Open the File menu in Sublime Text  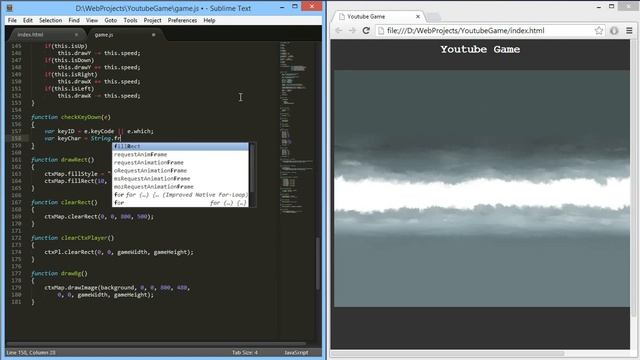click(x=12, y=20)
